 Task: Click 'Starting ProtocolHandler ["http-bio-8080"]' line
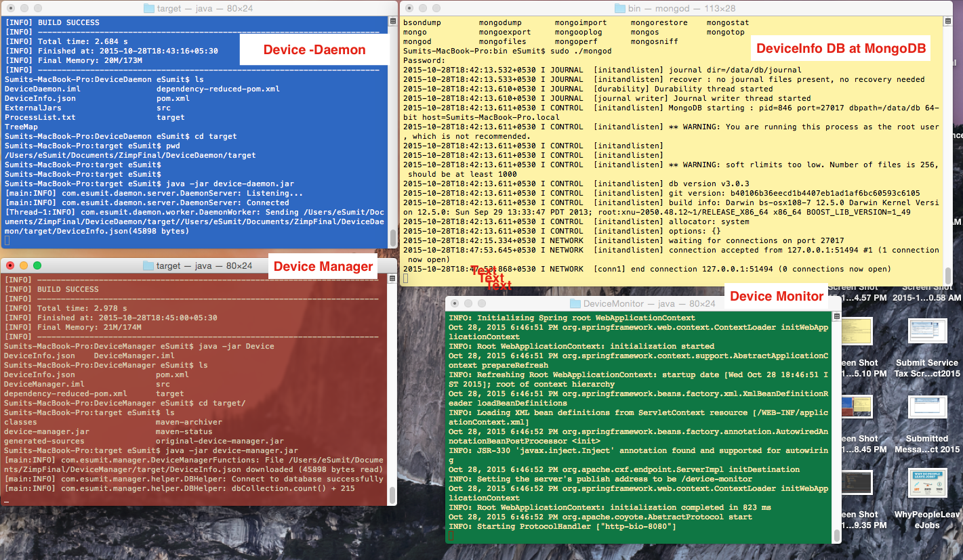[562, 526]
